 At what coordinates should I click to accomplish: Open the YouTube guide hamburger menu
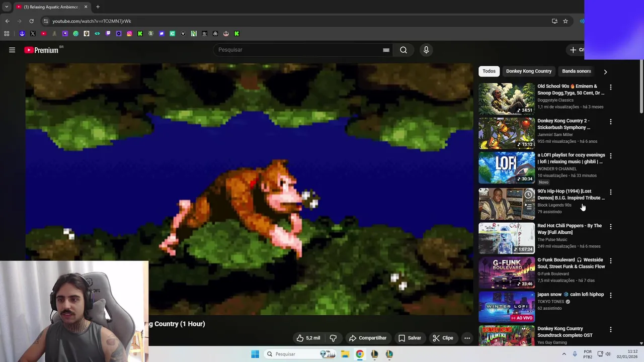pyautogui.click(x=12, y=50)
